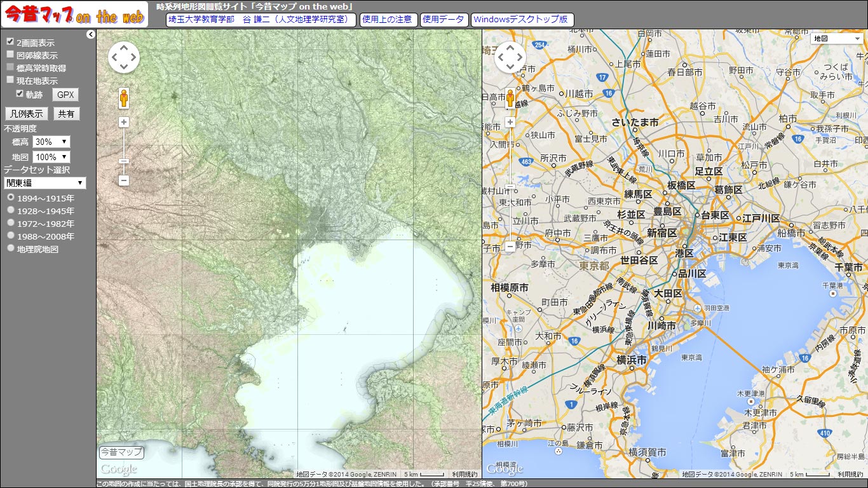Screen dimensions: 868x488
Task: Toggle 2画面表示 checkbox
Action: pyautogui.click(x=10, y=42)
